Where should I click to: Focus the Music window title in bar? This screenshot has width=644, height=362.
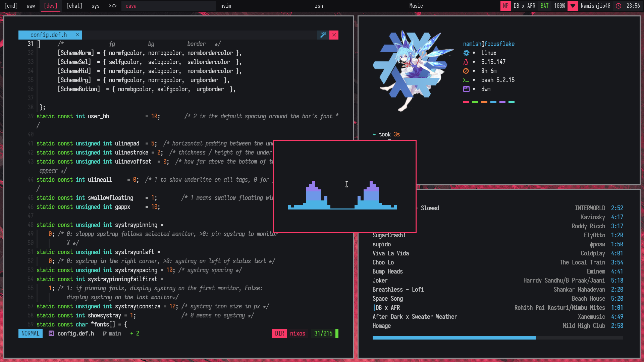452,6
